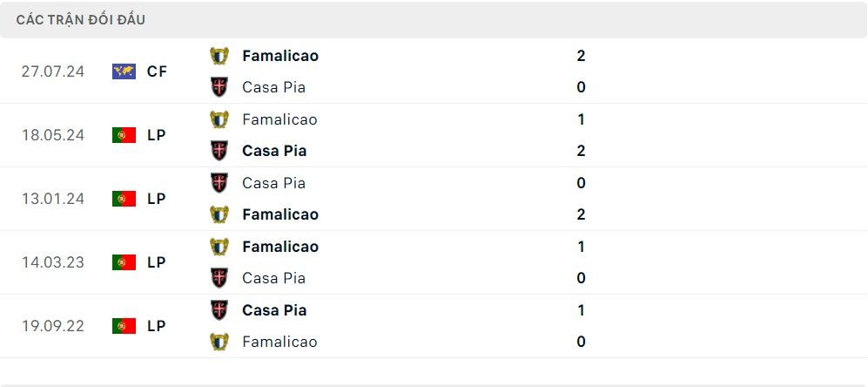868x387 pixels.
Task: Open Casa Pia name in 14.03.23 match
Action: (274, 278)
